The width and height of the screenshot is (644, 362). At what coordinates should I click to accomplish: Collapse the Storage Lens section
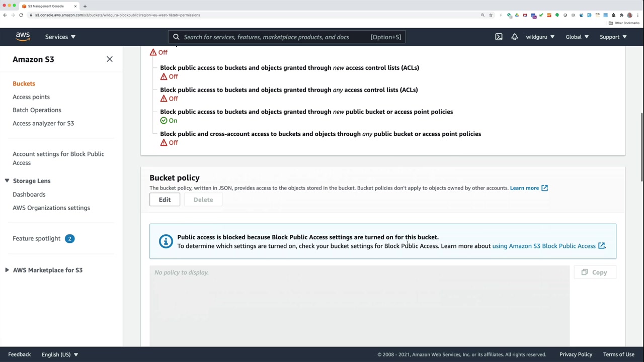point(7,181)
